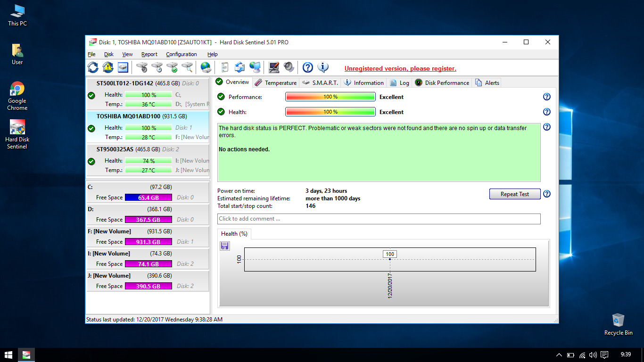Screen dimensions: 644x362
Task: Open the Configuration menu
Action: tap(181, 54)
